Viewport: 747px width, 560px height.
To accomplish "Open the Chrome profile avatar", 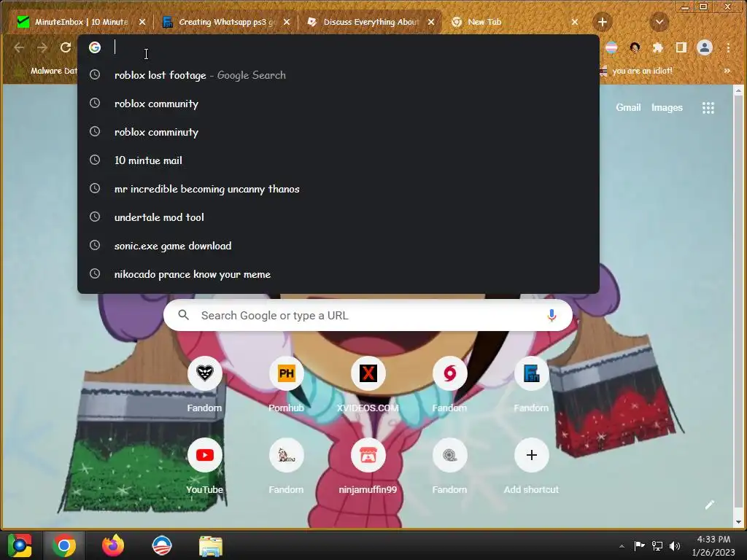I will pyautogui.click(x=705, y=47).
